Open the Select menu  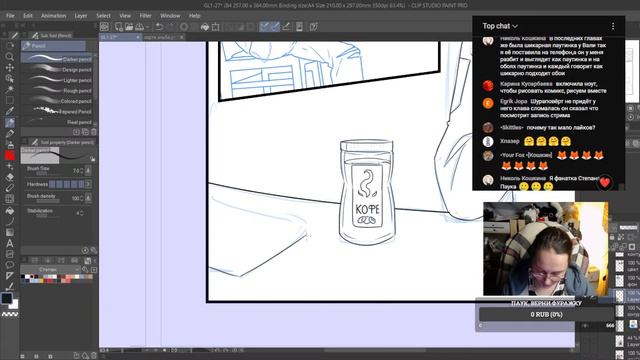pos(103,16)
